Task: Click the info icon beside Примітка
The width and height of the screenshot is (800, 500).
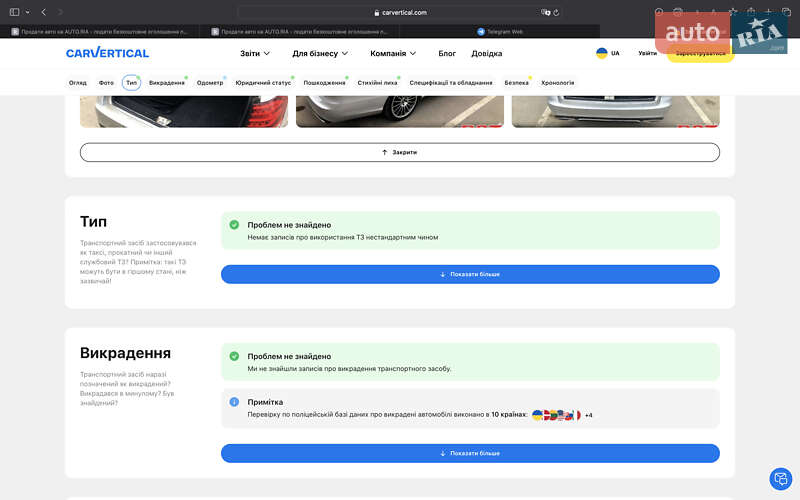Action: 234,402
